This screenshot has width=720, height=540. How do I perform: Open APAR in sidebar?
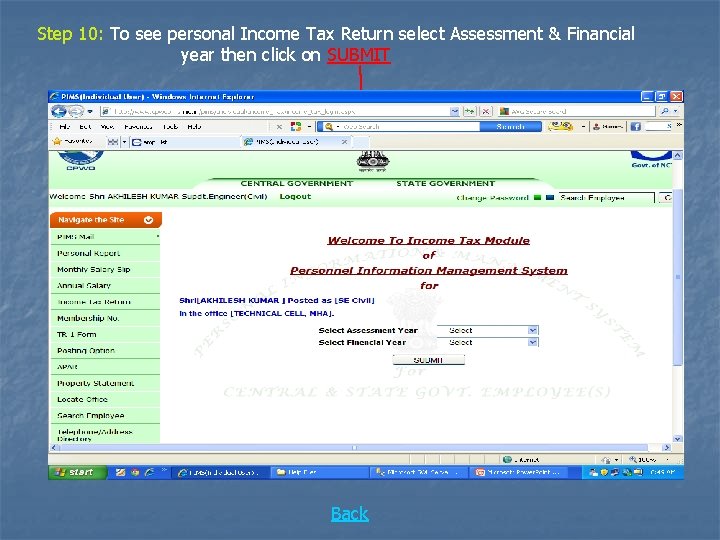[105, 367]
